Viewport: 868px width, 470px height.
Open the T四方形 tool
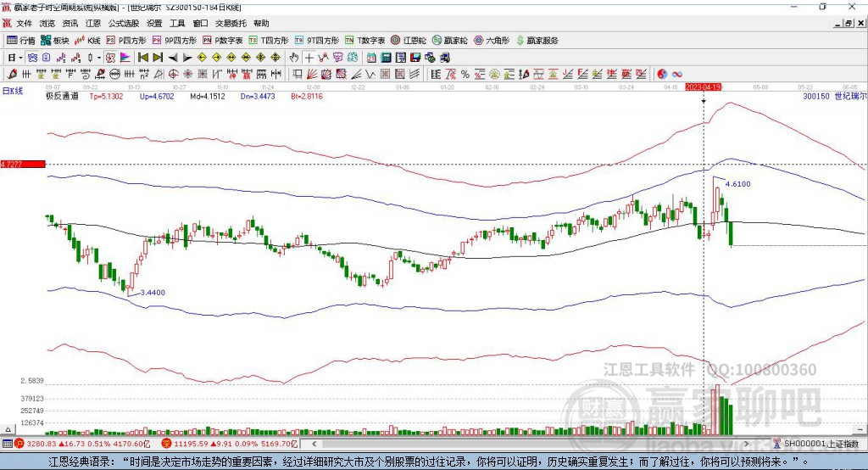(269, 41)
